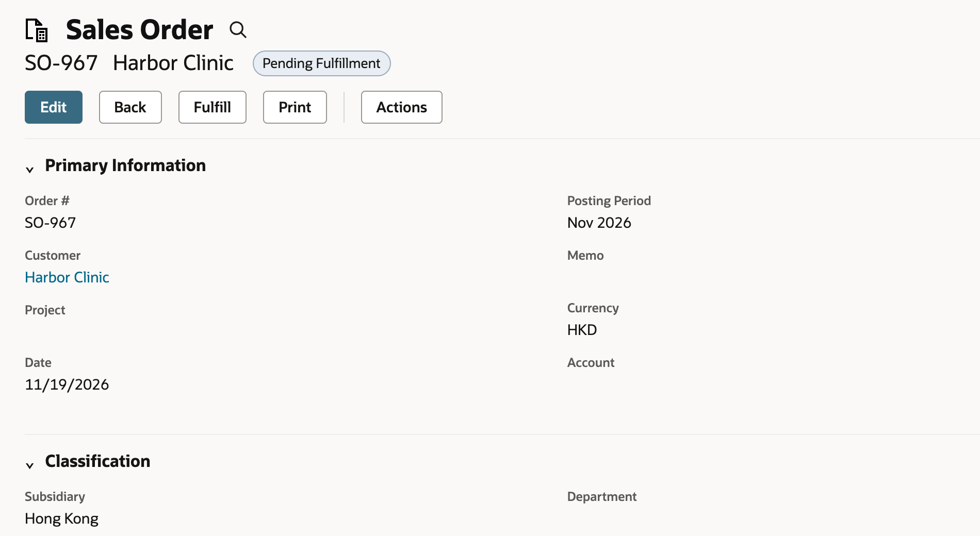The width and height of the screenshot is (980, 536).
Task: Fulfill the sales order
Action: click(x=213, y=107)
